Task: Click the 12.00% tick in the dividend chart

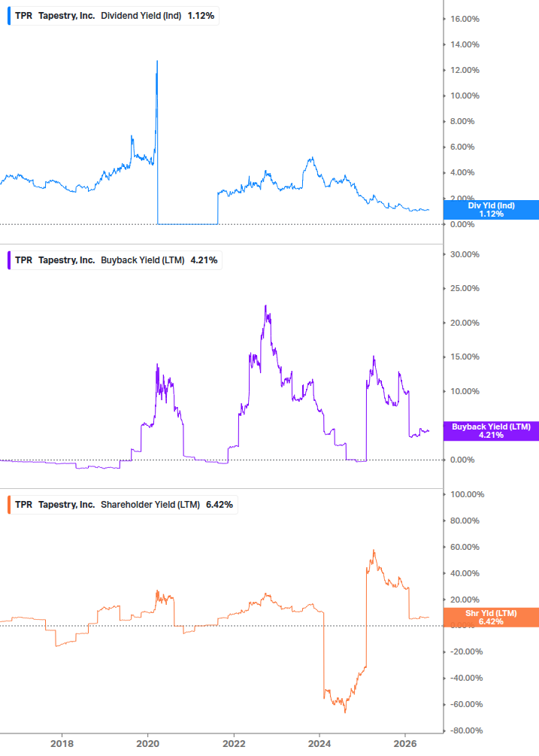Action: click(465, 71)
